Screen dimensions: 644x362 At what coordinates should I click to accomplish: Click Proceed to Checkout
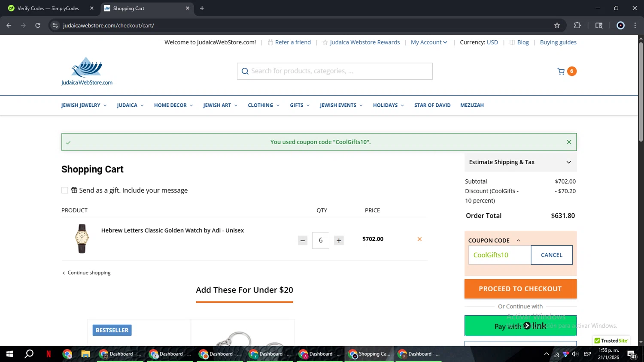(x=520, y=289)
